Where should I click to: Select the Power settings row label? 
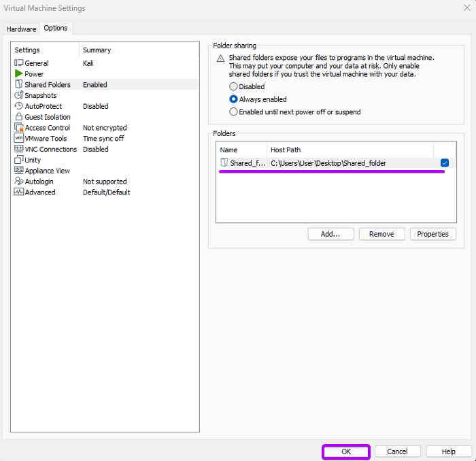34,73
